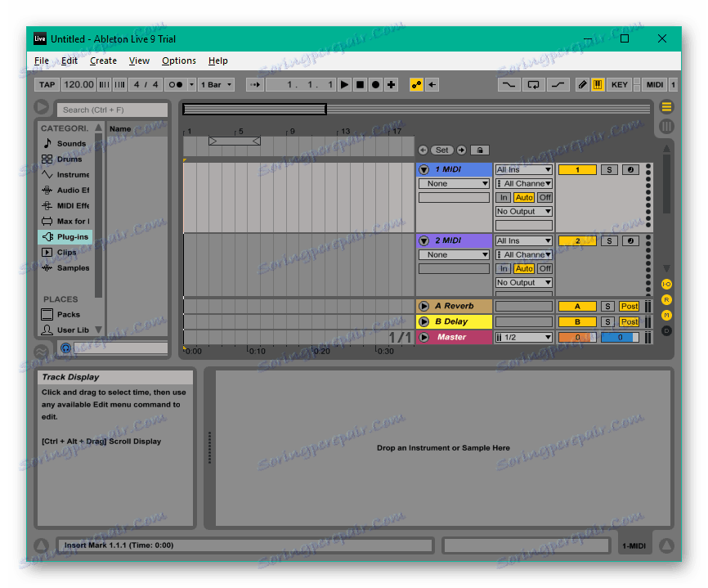Click the Set locator button

point(442,150)
